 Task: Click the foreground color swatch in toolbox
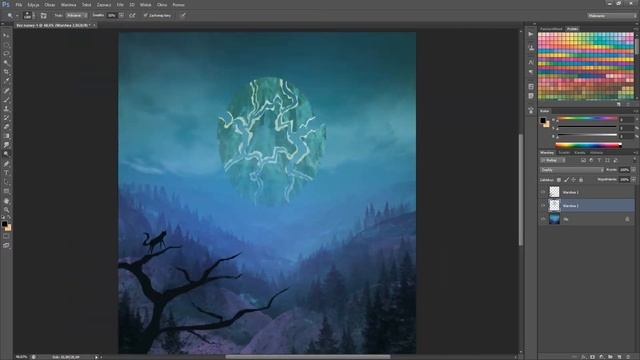point(4,224)
